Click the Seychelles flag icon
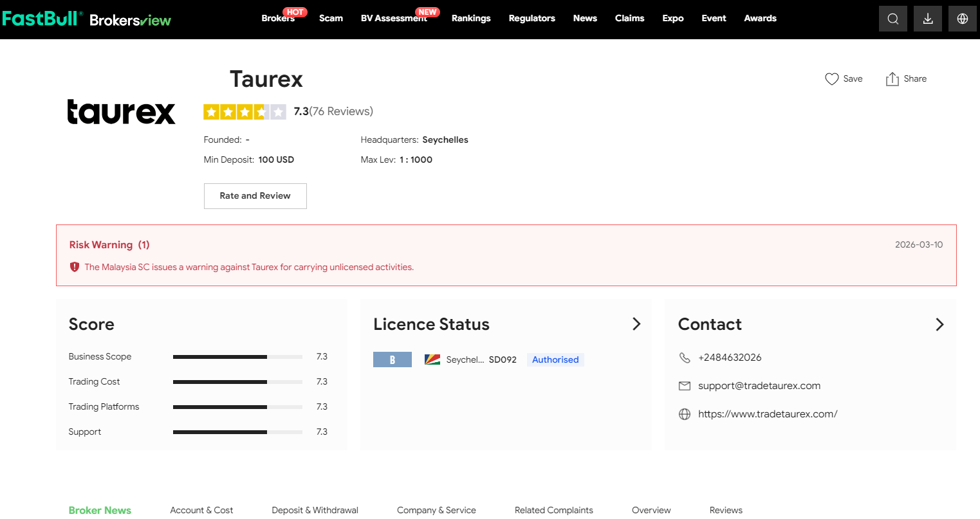This screenshot has width=980, height=519. pos(432,360)
